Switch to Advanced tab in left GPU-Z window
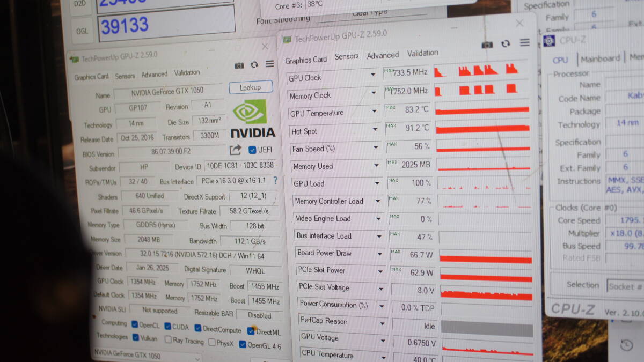The width and height of the screenshot is (644, 362). (x=155, y=74)
